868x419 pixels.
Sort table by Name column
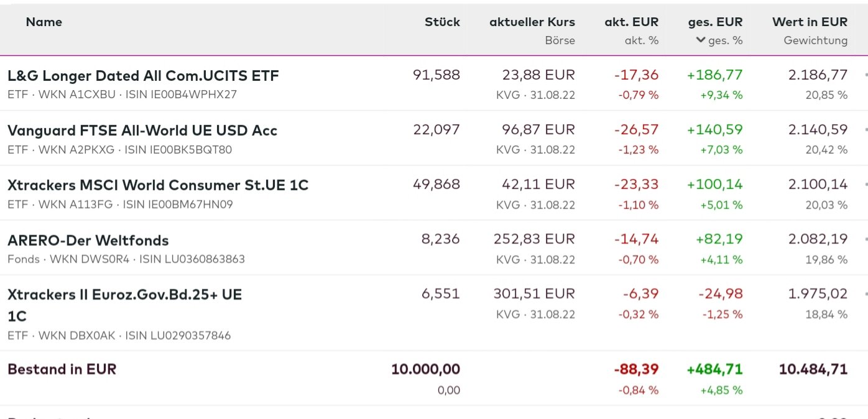point(44,22)
